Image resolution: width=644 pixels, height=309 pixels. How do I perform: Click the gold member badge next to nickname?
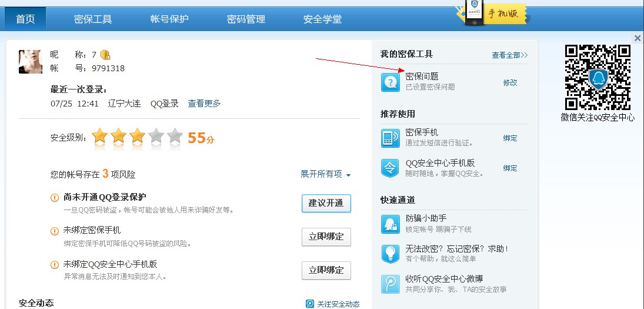pyautogui.click(x=105, y=55)
